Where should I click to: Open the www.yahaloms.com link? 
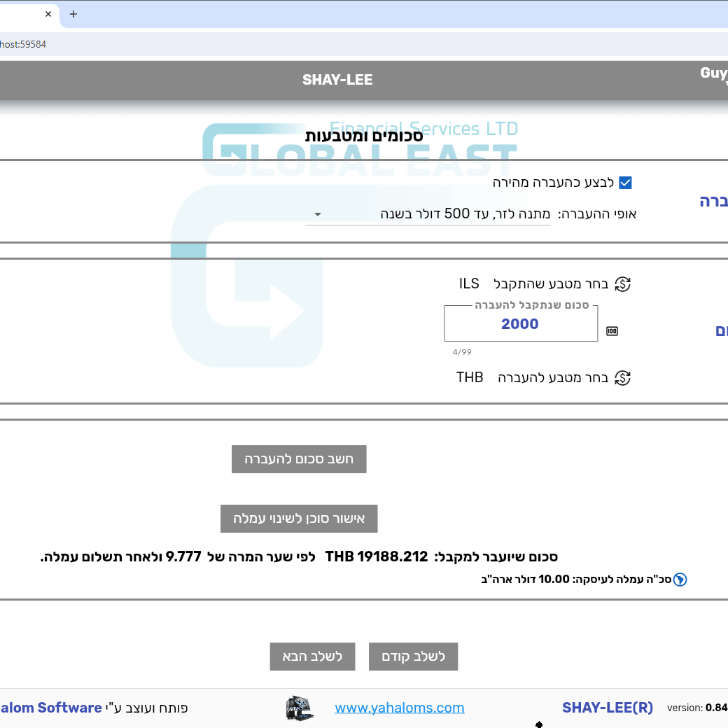(399, 708)
